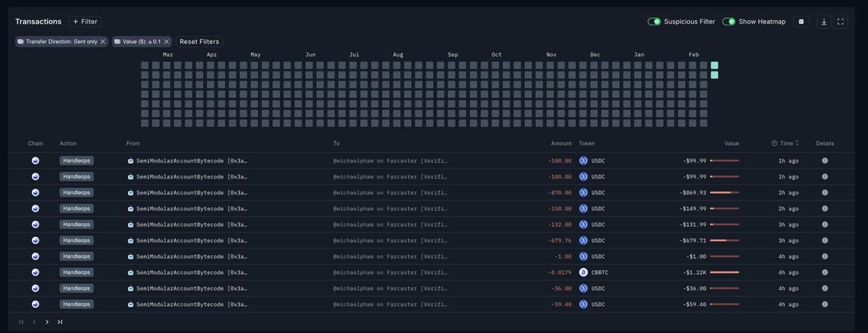The image size is (868, 333).
Task: Go to the first page of transactions
Action: [x=21, y=322]
